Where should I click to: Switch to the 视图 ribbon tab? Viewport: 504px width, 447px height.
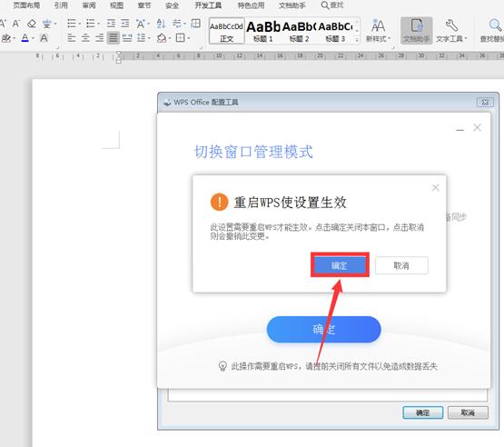[x=116, y=5]
